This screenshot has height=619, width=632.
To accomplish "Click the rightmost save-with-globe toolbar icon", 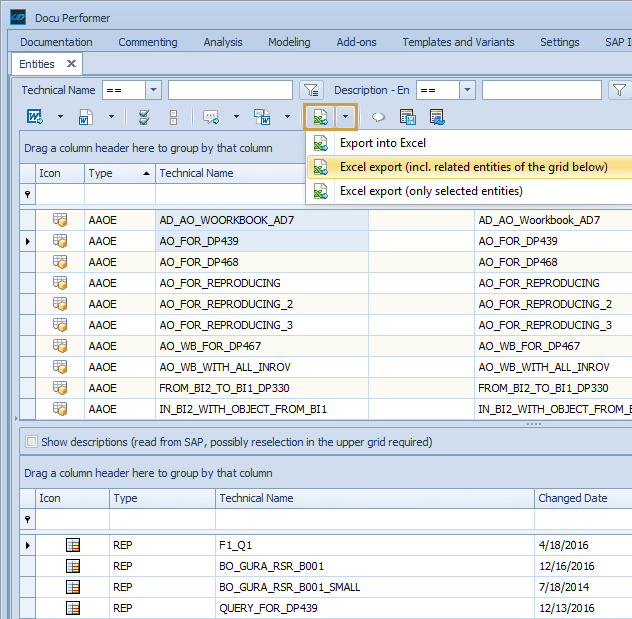I will [436, 117].
